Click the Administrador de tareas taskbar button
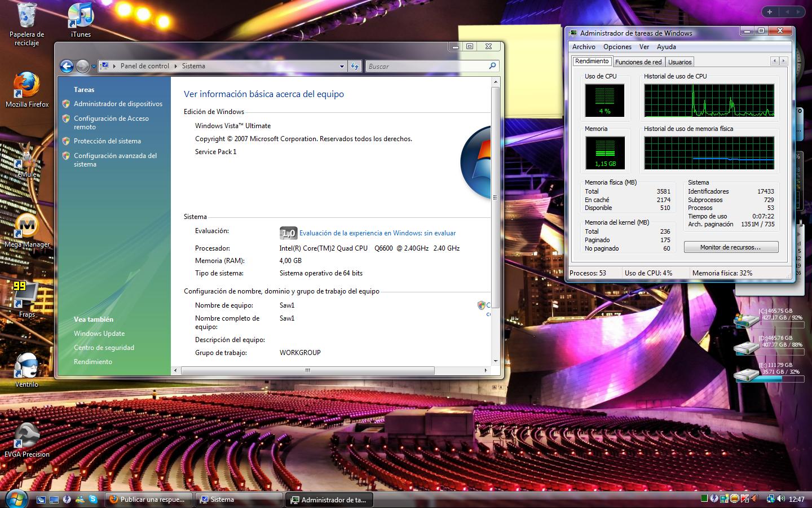 (329, 500)
